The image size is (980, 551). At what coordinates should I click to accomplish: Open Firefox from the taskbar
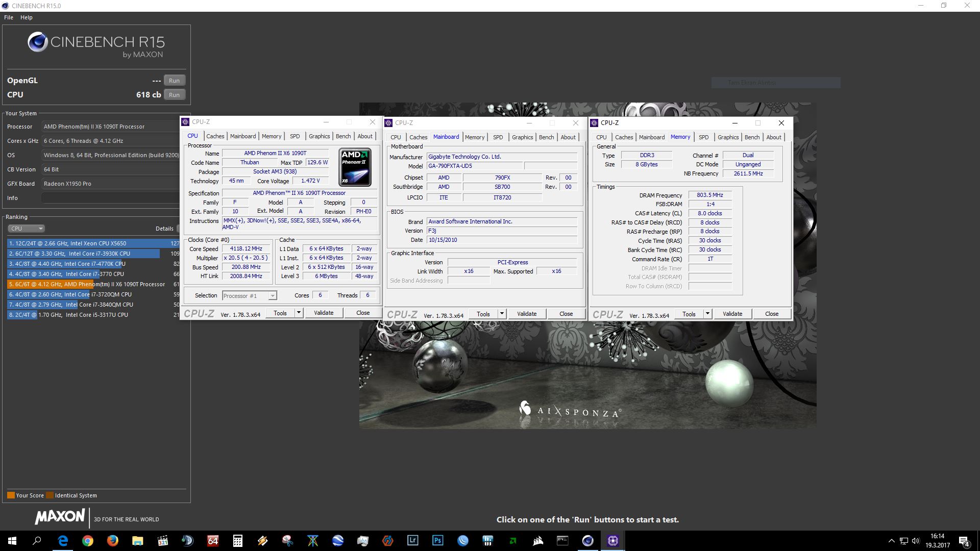(x=113, y=541)
